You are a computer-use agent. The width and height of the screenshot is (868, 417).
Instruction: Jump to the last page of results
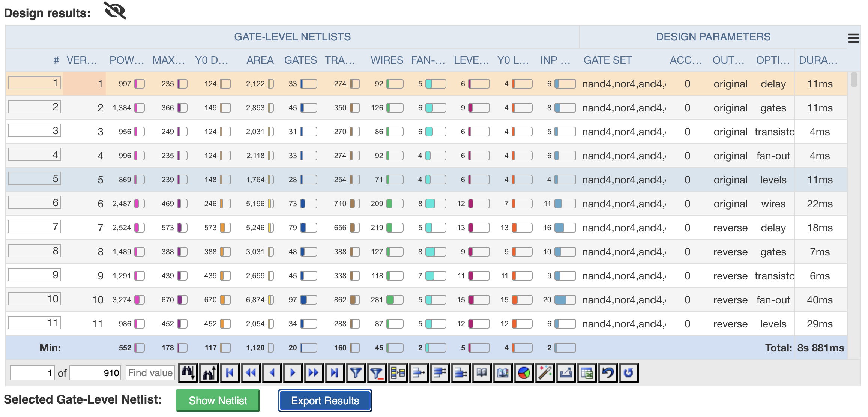pos(335,373)
